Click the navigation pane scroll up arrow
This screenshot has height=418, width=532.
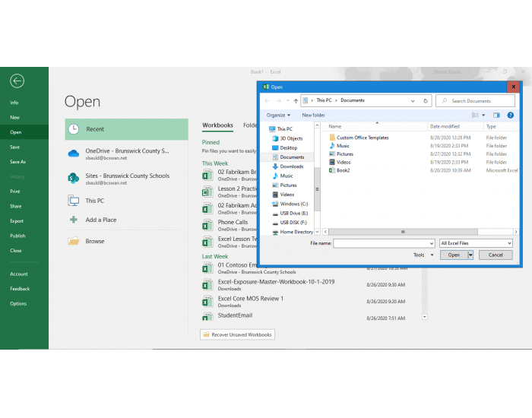tap(317, 125)
